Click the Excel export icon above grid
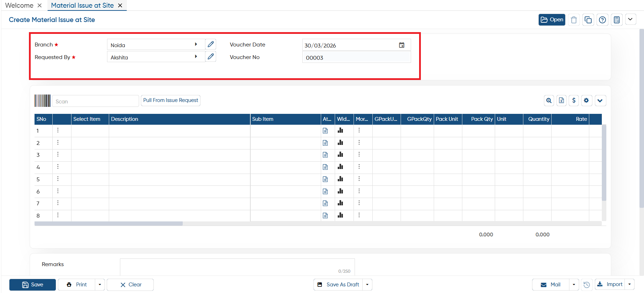The height and width of the screenshot is (293, 644). tap(561, 101)
